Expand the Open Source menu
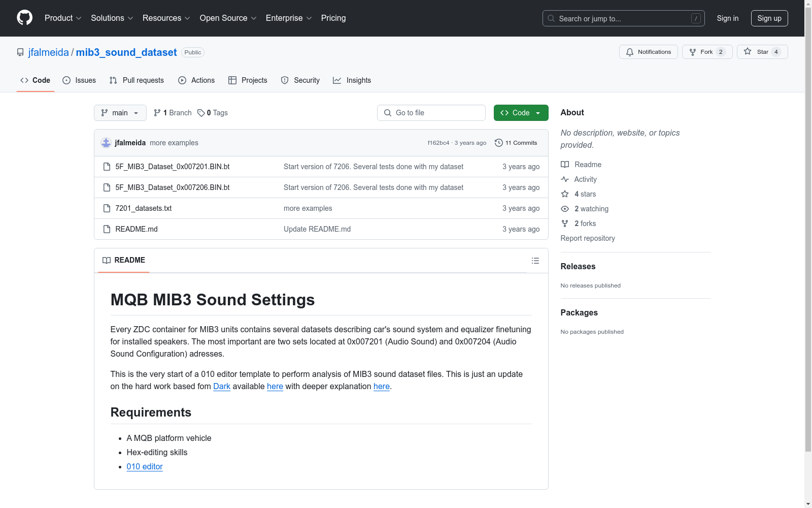 (228, 18)
